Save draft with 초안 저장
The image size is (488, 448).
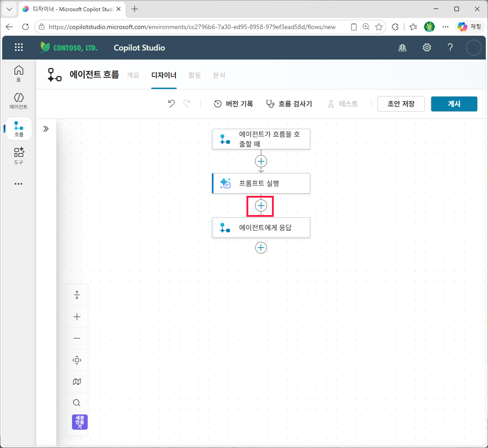(x=401, y=104)
